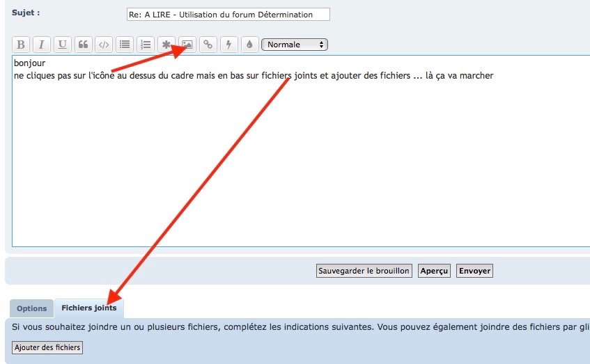Toggle bold formatting in the toolbar
This screenshot has width=590, height=364.
(21, 45)
